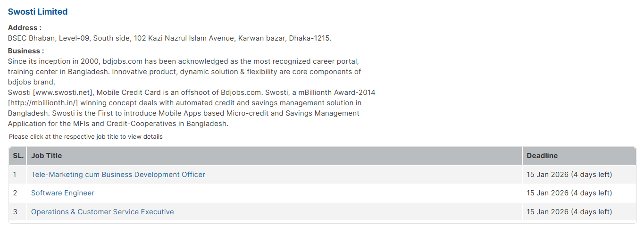View the Operations & Customer Service Executive job
This screenshot has height=227, width=644.
point(102,212)
